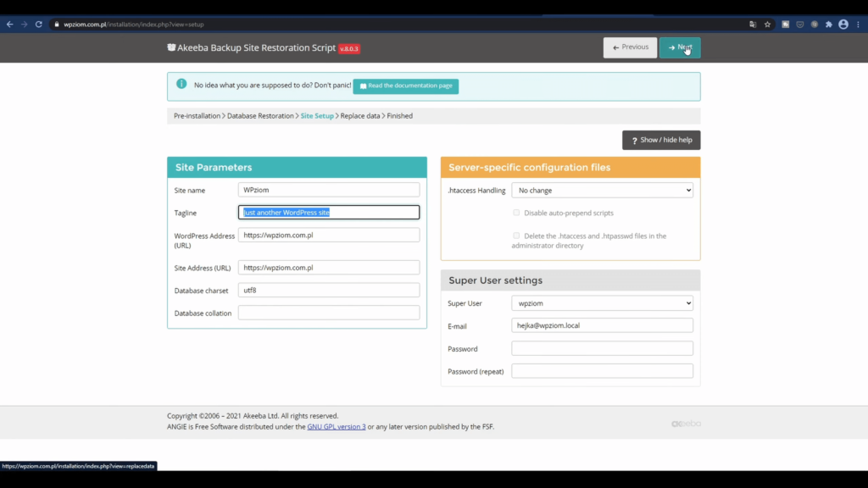Reload the page with the refresh icon

38,25
